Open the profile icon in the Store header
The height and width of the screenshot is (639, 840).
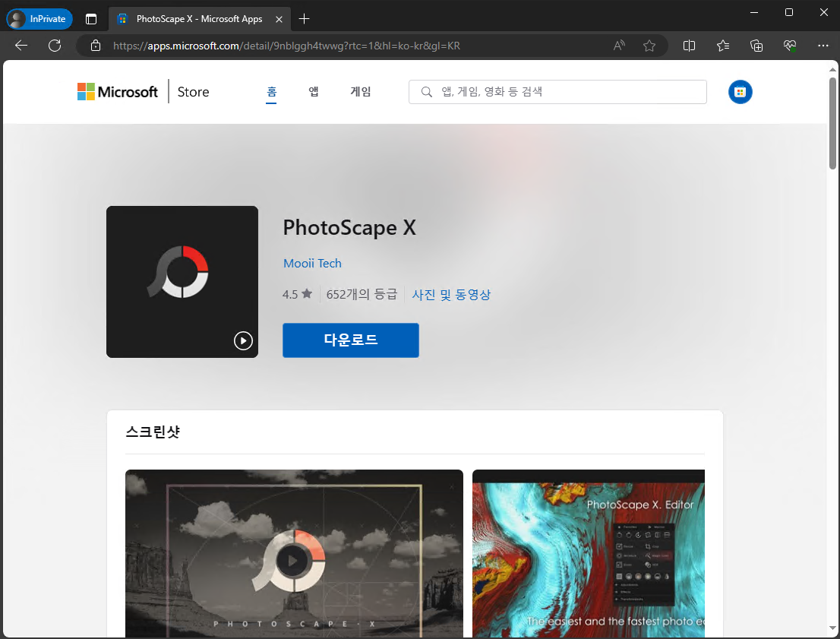pos(740,91)
